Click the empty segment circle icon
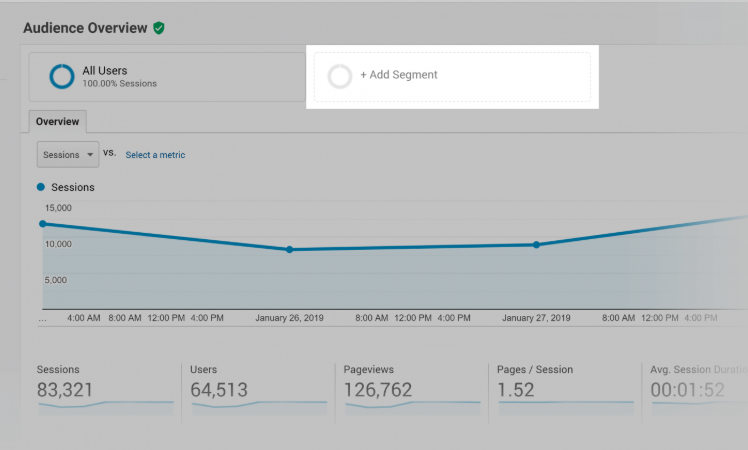This screenshot has width=748, height=450. 340,76
